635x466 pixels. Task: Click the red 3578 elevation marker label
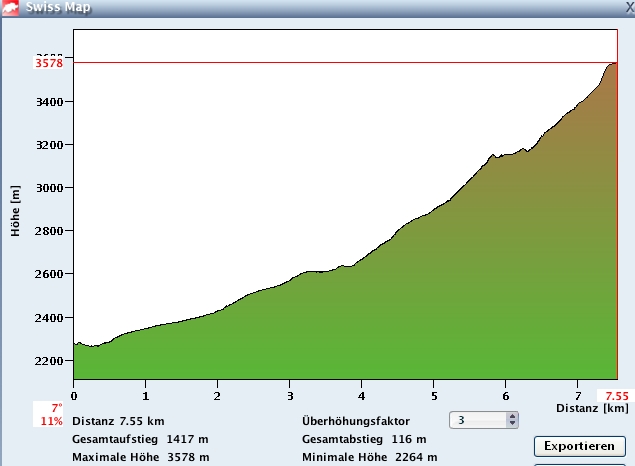50,63
